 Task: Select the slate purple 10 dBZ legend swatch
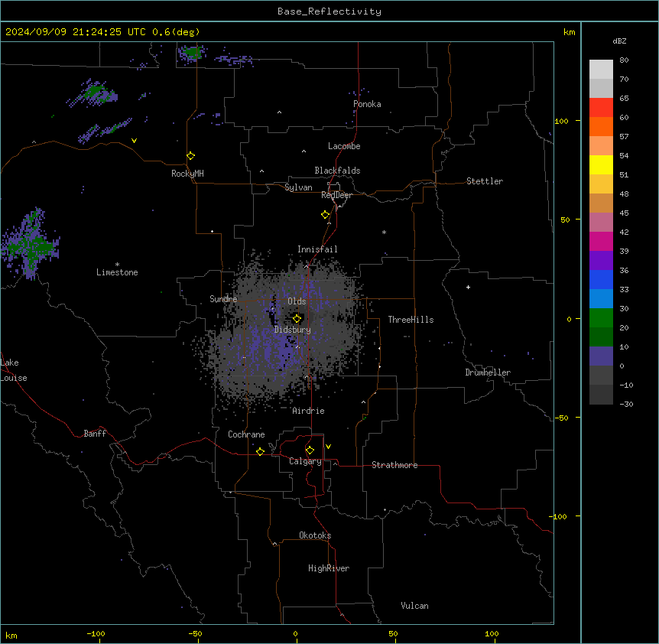601,356
